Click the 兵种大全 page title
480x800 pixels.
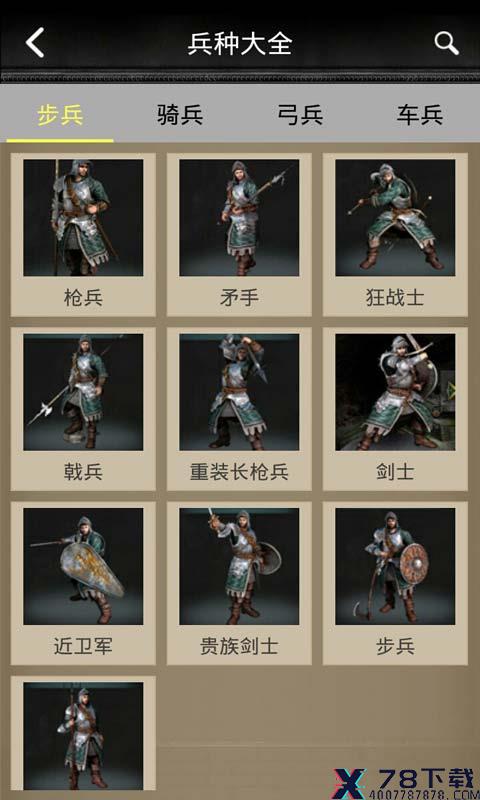pyautogui.click(x=240, y=43)
